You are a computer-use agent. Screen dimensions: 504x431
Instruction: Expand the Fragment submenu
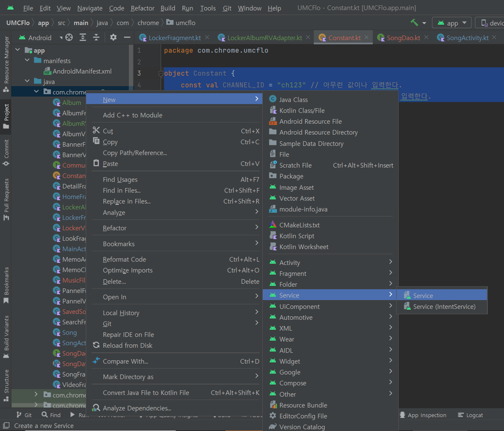[x=330, y=273]
